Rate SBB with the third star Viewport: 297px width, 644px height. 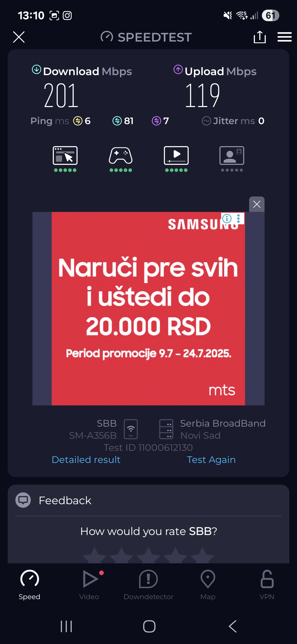148,555
